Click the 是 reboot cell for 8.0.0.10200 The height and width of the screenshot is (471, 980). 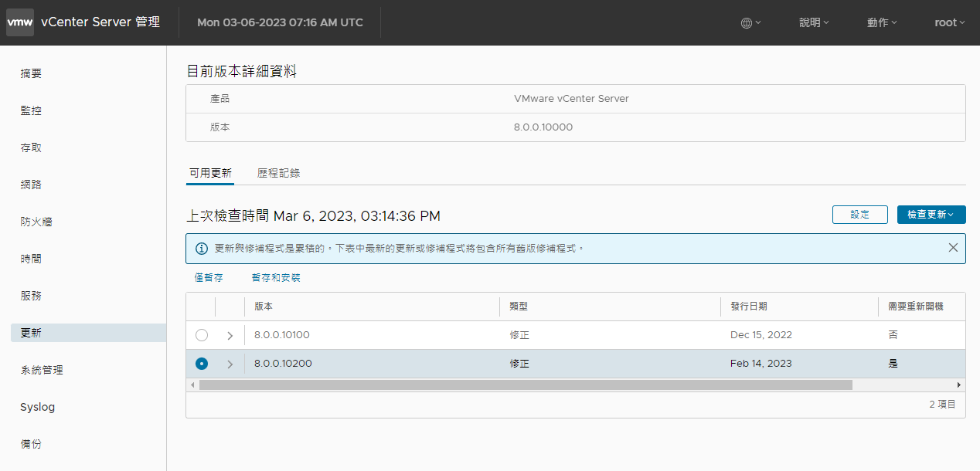[893, 364]
